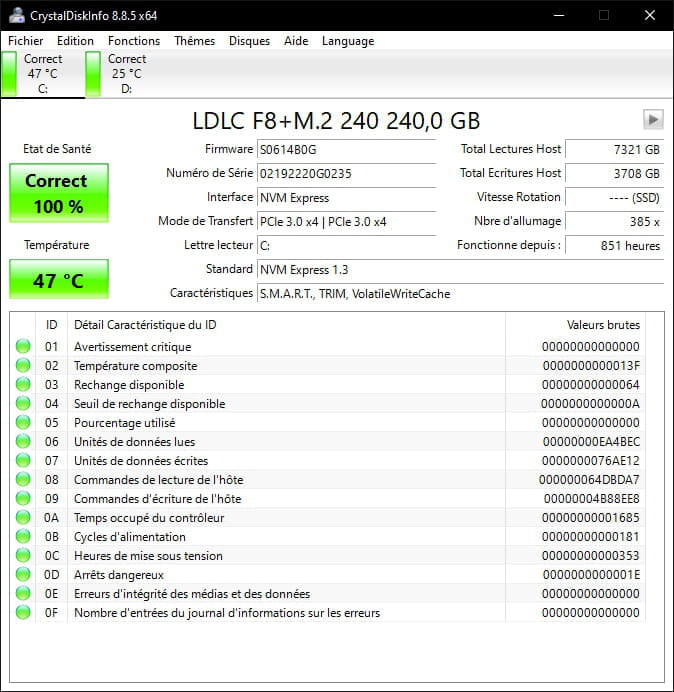The image size is (674, 692).
Task: Open the Thèmes menu
Action: click(194, 41)
